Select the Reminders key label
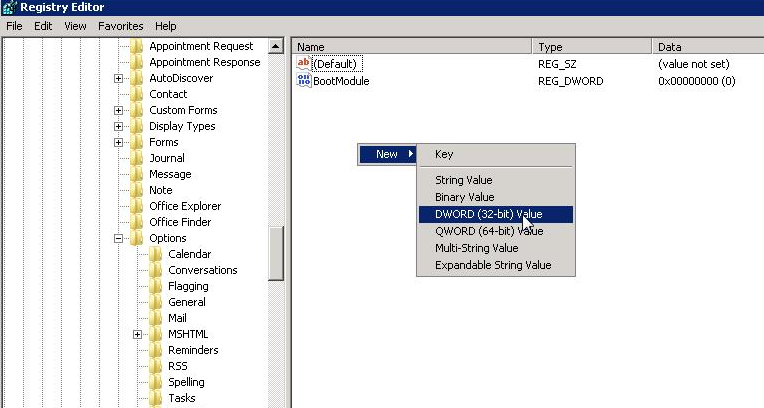The image size is (764, 408). [193, 350]
